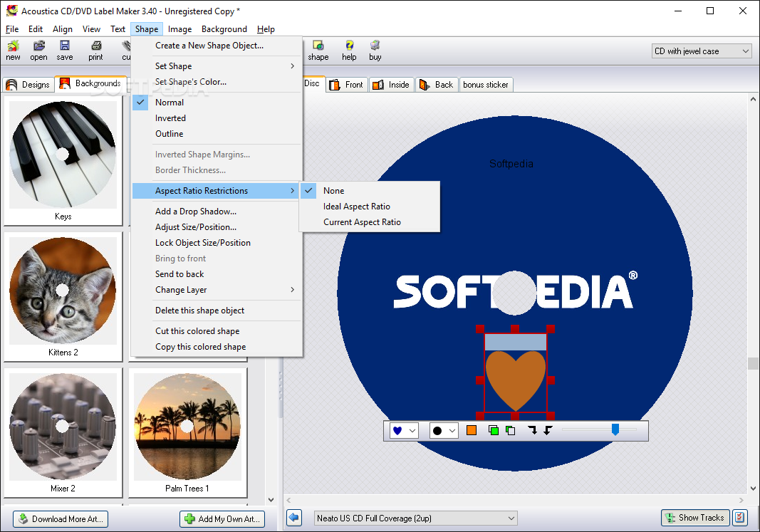This screenshot has width=760, height=532.
Task: Open the black circle style dropdown
Action: click(444, 430)
